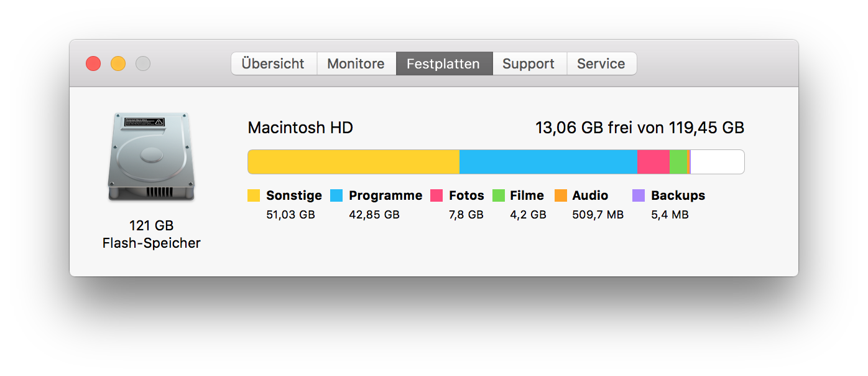
Task: Click the green Filme segment of storage bar
Action: [x=678, y=162]
